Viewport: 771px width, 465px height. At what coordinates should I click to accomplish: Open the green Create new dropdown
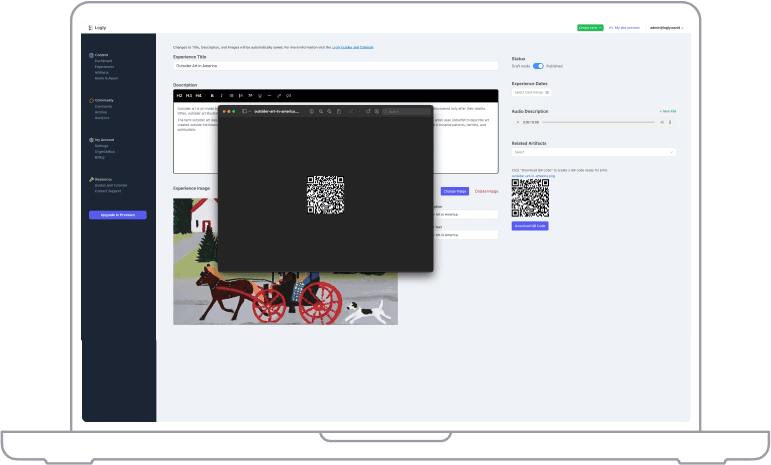590,28
